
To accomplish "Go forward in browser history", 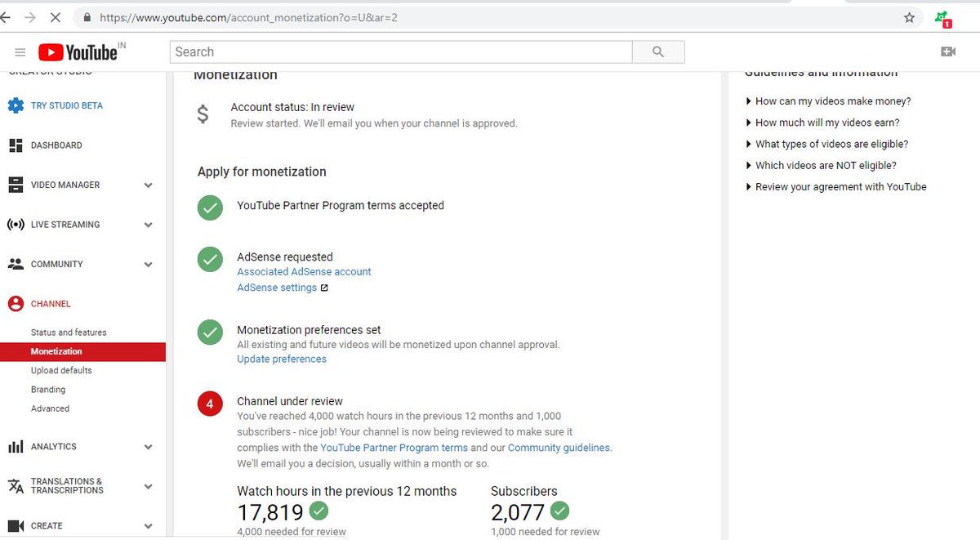I will click(x=29, y=17).
